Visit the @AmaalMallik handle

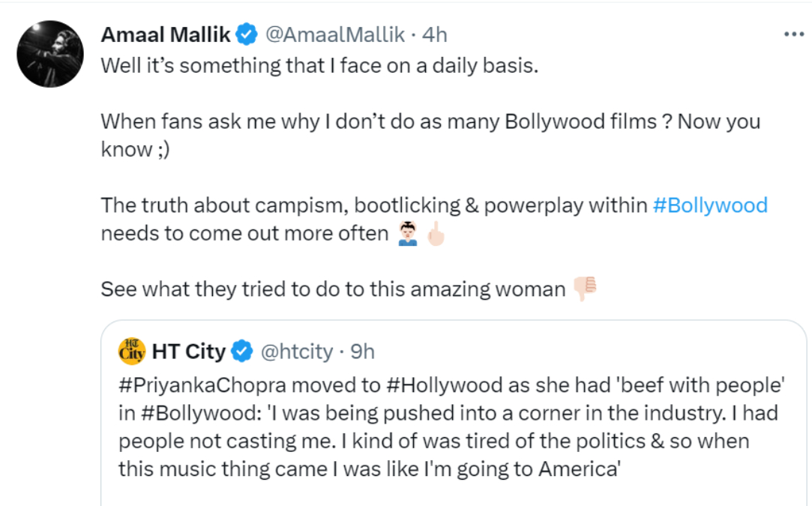tap(336, 34)
